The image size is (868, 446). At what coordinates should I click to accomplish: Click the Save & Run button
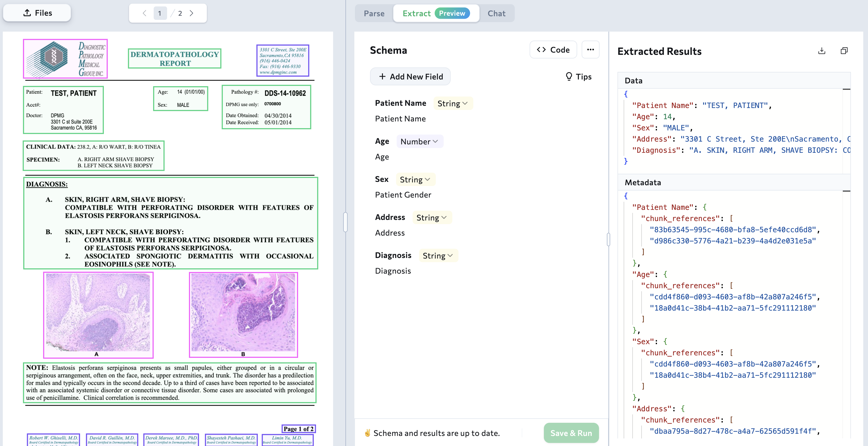tap(570, 433)
